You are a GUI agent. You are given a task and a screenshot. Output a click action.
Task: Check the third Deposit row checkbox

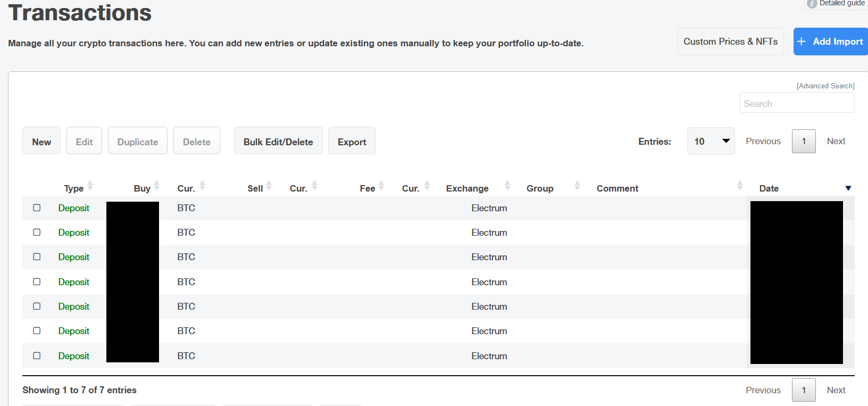[x=37, y=256]
